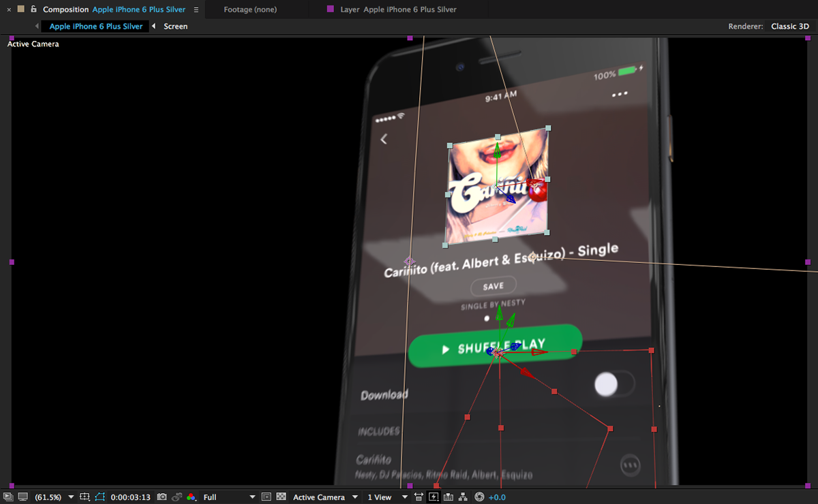Open the Active Camera 3D view dropdown
Image resolution: width=818 pixels, height=504 pixels.
click(x=326, y=497)
